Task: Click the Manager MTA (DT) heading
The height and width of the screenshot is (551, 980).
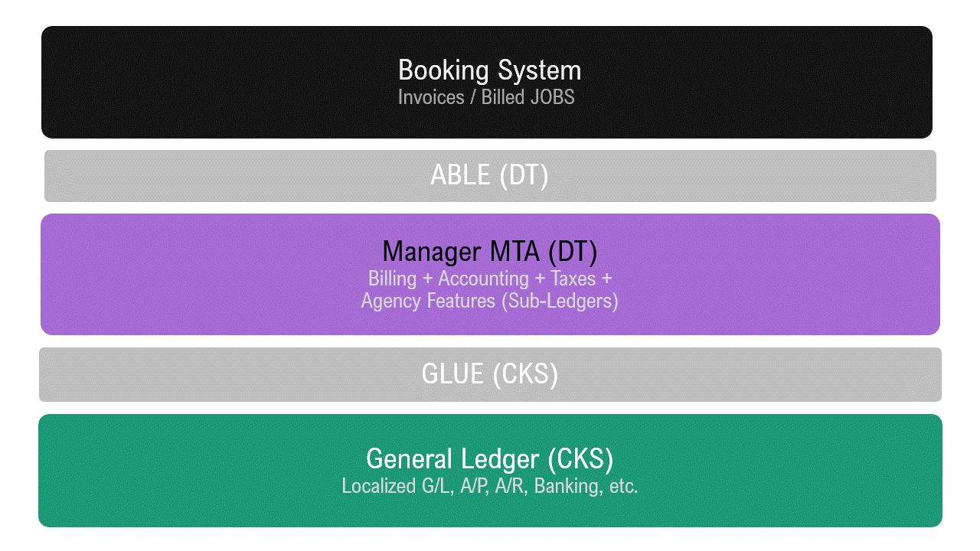Action: [x=489, y=251]
